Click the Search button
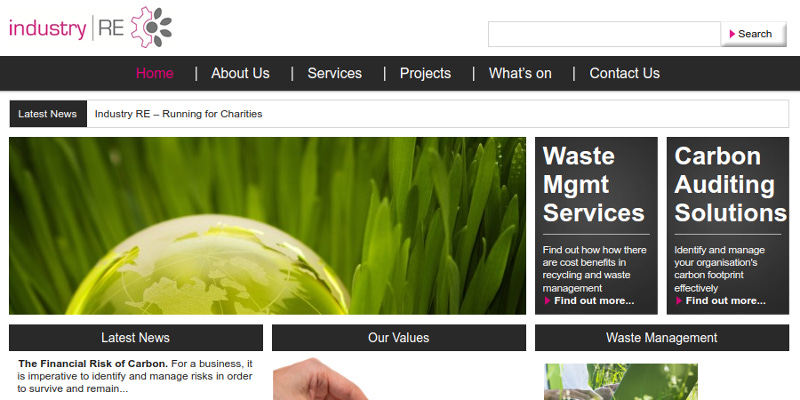 (x=754, y=34)
